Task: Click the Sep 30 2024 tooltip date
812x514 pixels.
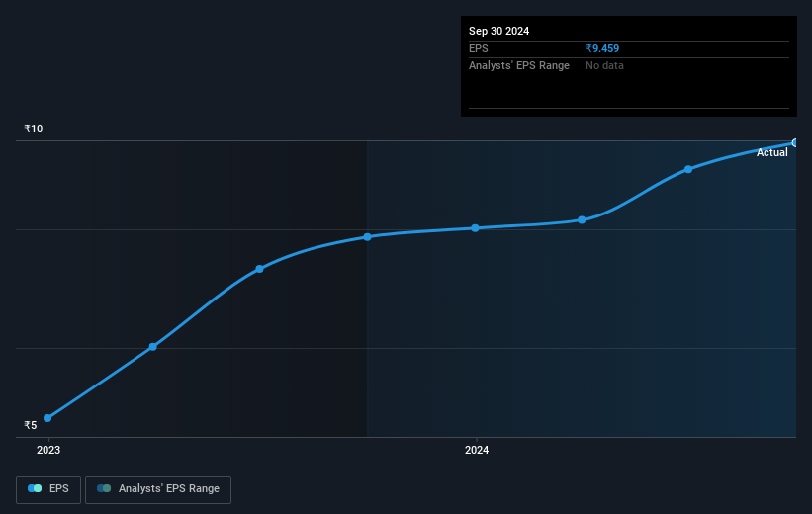Action: (498, 31)
